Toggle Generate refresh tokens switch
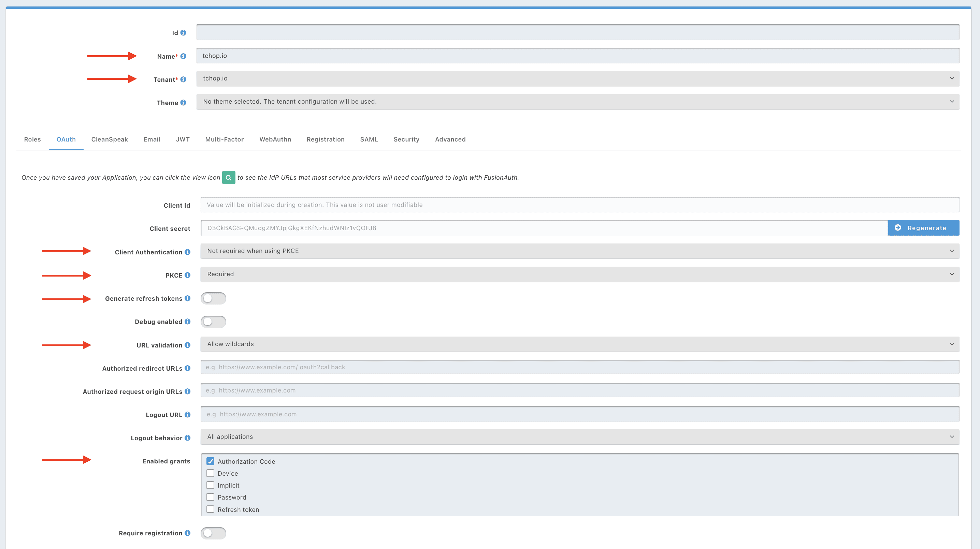 pos(213,298)
